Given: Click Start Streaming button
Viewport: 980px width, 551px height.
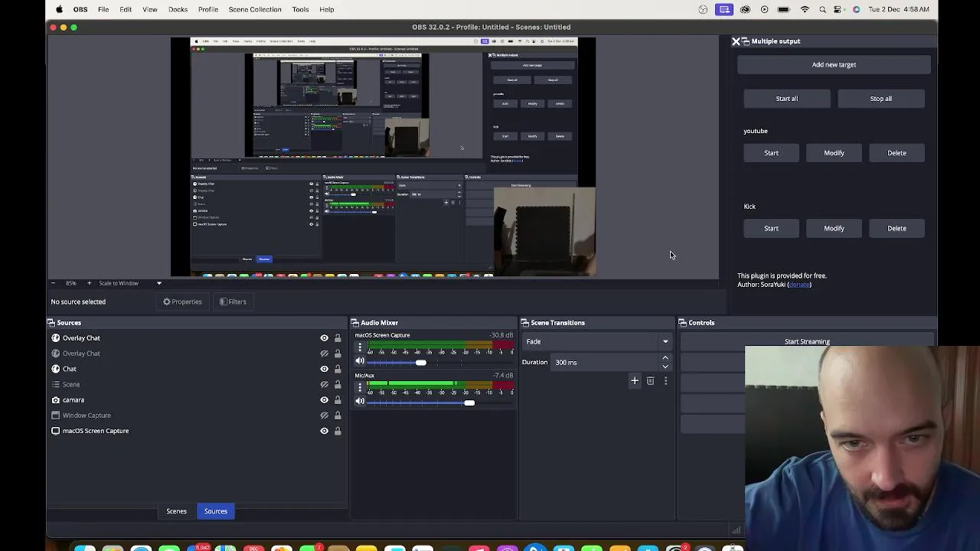Looking at the screenshot, I should tap(807, 341).
